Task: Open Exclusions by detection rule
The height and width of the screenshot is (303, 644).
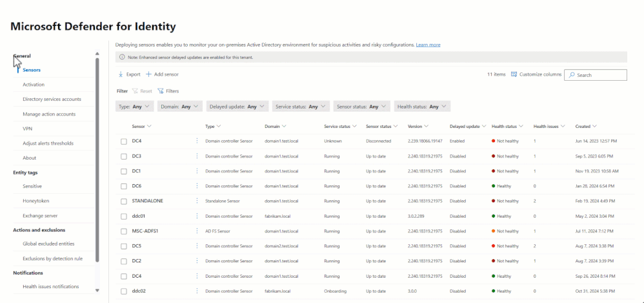Action: [x=53, y=258]
